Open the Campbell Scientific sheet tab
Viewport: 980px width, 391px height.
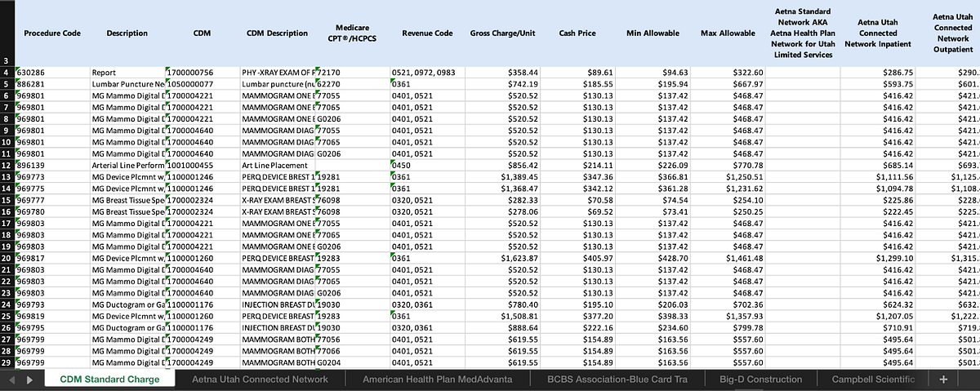click(875, 380)
